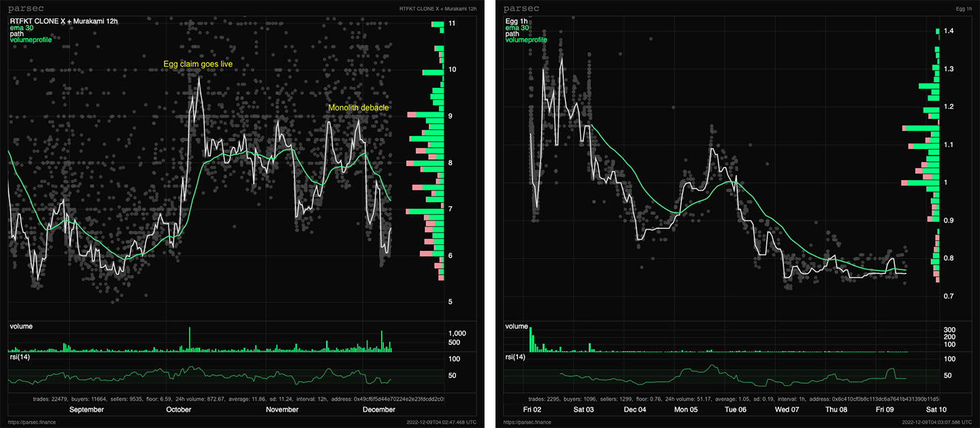Click price axis value 11 in RTFKT chart

pos(452,24)
